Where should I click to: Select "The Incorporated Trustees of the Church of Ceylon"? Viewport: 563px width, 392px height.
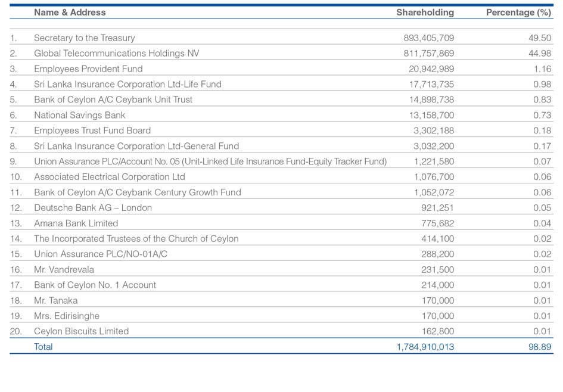click(x=136, y=239)
